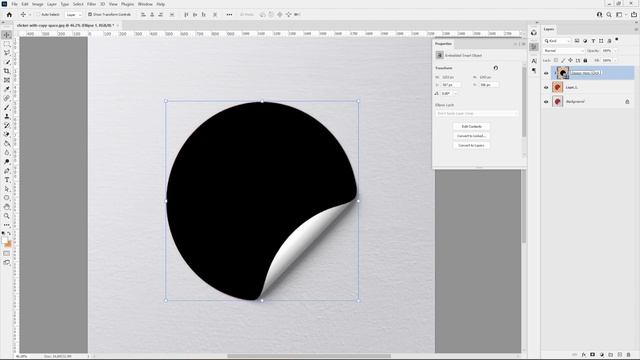Click lock icon on Background layer
Screen dimensions: 640x360
(x=627, y=102)
